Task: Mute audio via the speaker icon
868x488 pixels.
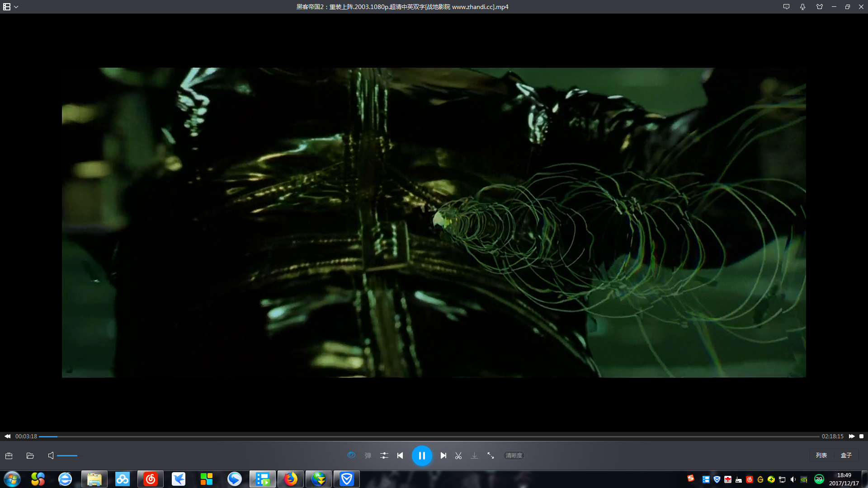Action: [51, 455]
